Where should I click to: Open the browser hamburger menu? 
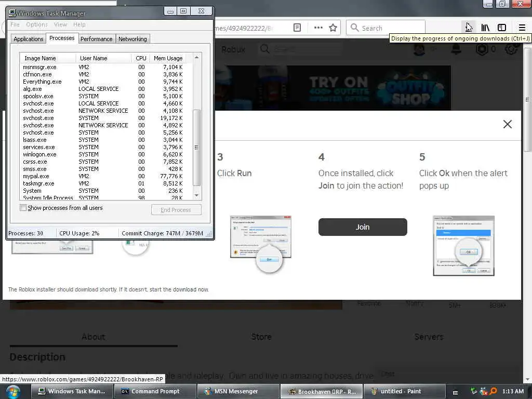(x=522, y=28)
